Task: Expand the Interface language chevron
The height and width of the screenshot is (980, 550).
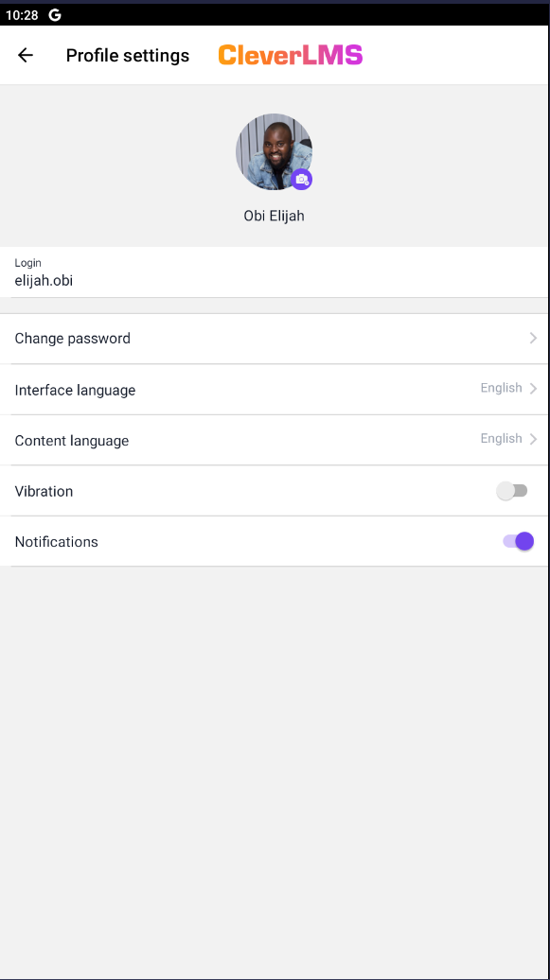Action: 533,389
